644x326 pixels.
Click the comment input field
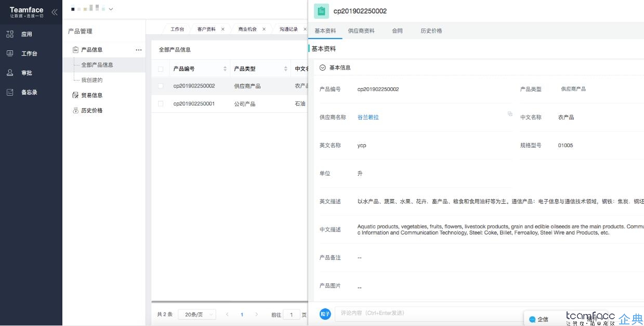[426, 313]
